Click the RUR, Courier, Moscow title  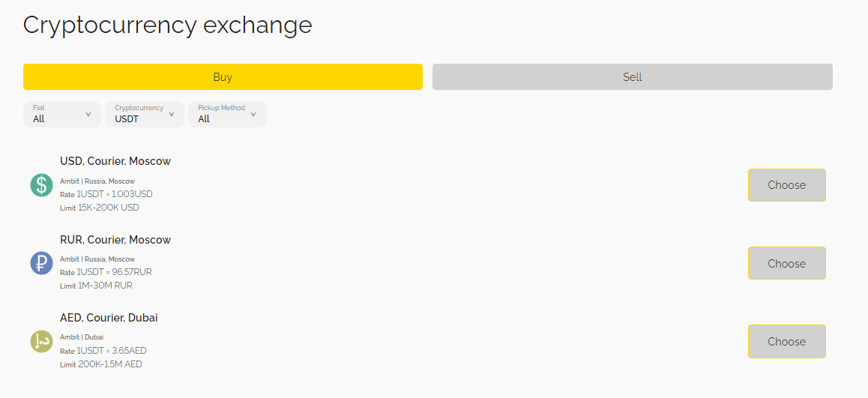115,240
